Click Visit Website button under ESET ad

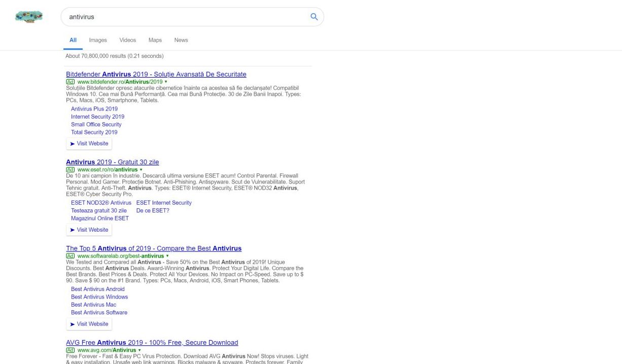89,230
